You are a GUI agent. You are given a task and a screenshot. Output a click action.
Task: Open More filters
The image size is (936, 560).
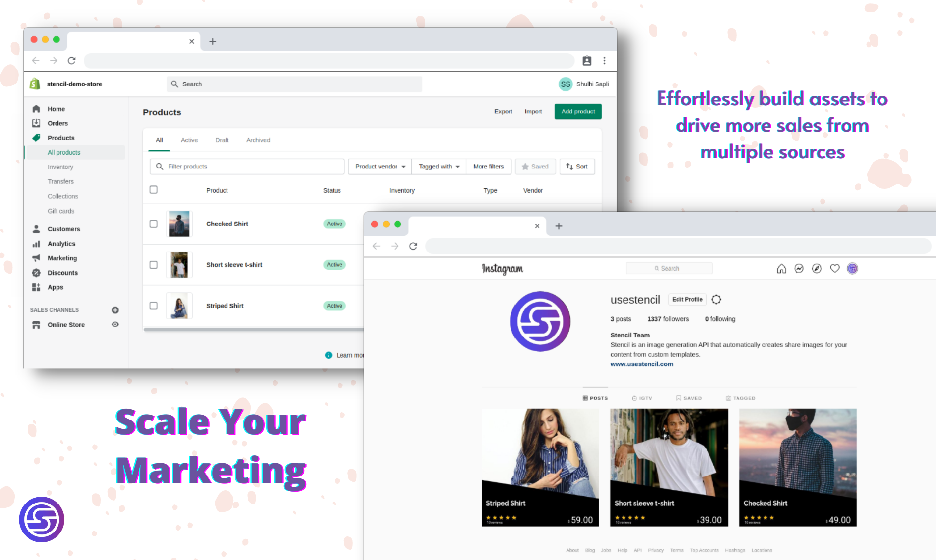pyautogui.click(x=488, y=167)
